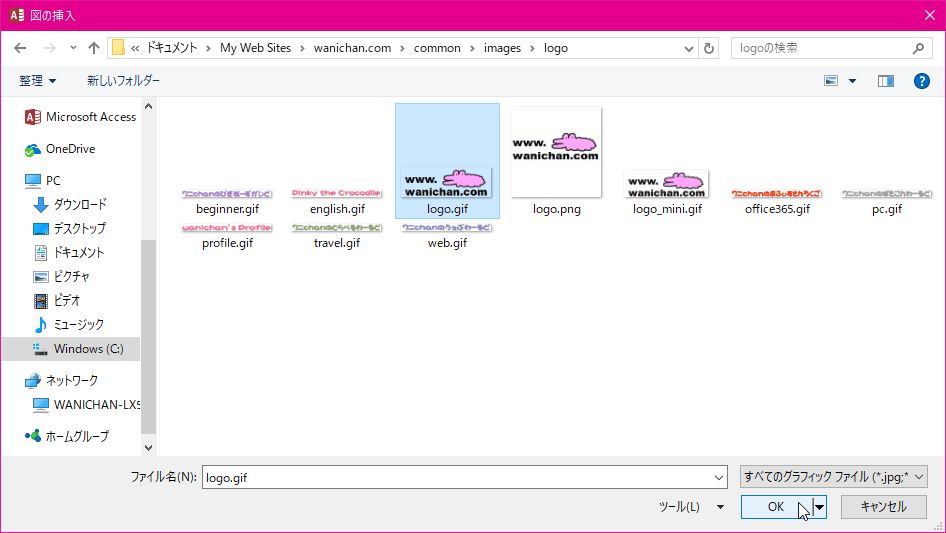The image size is (946, 533).
Task: Click wanichan.com in breadcrumb path
Action: click(x=352, y=48)
